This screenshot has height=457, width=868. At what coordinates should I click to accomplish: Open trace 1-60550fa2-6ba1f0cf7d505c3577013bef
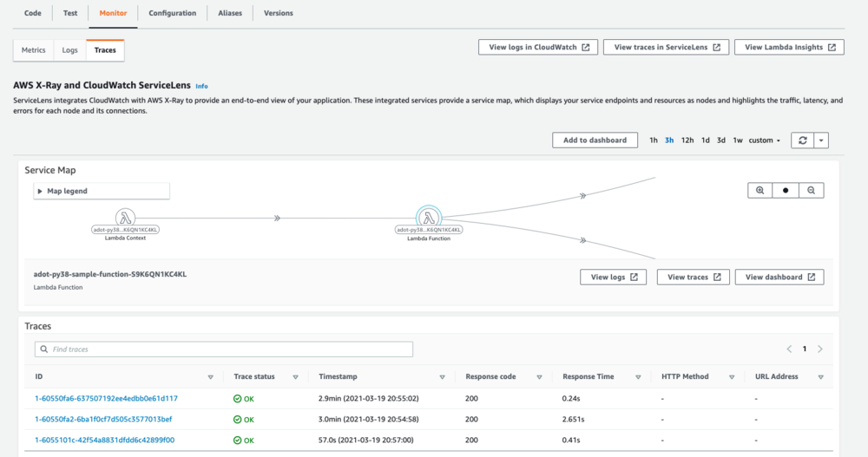point(103,420)
